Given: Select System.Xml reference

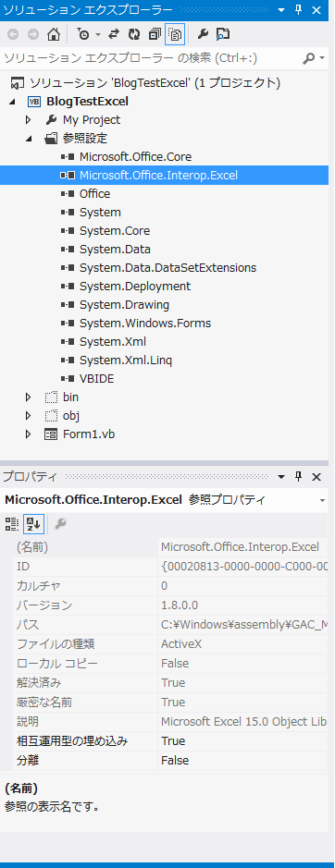Looking at the screenshot, I should tap(113, 341).
